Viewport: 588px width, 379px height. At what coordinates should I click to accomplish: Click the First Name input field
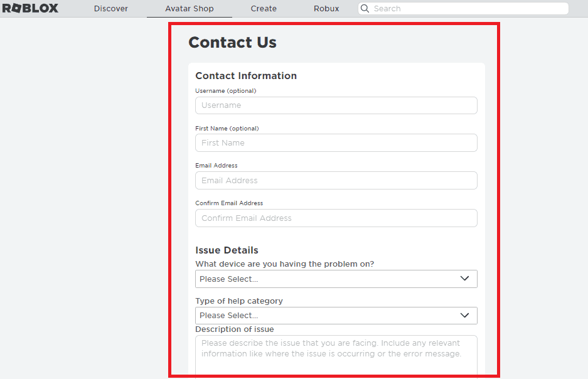336,143
